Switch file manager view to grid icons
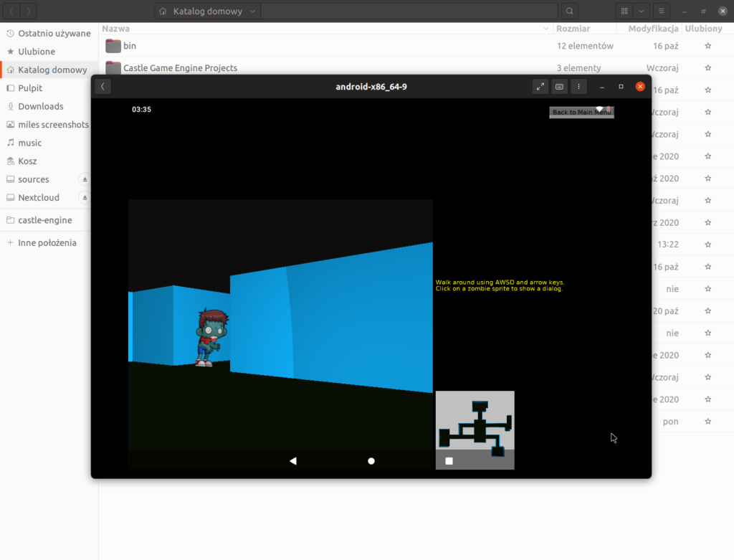Screen dimensions: 734x560 click(624, 11)
